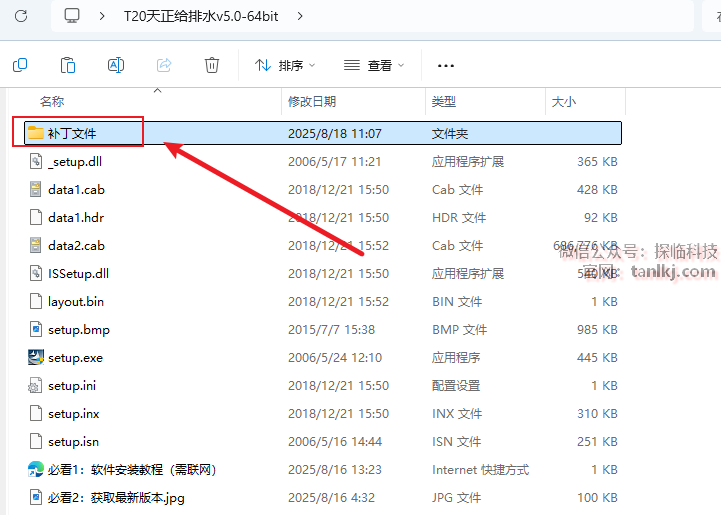Click the Copy icon in toolbar

click(x=20, y=65)
